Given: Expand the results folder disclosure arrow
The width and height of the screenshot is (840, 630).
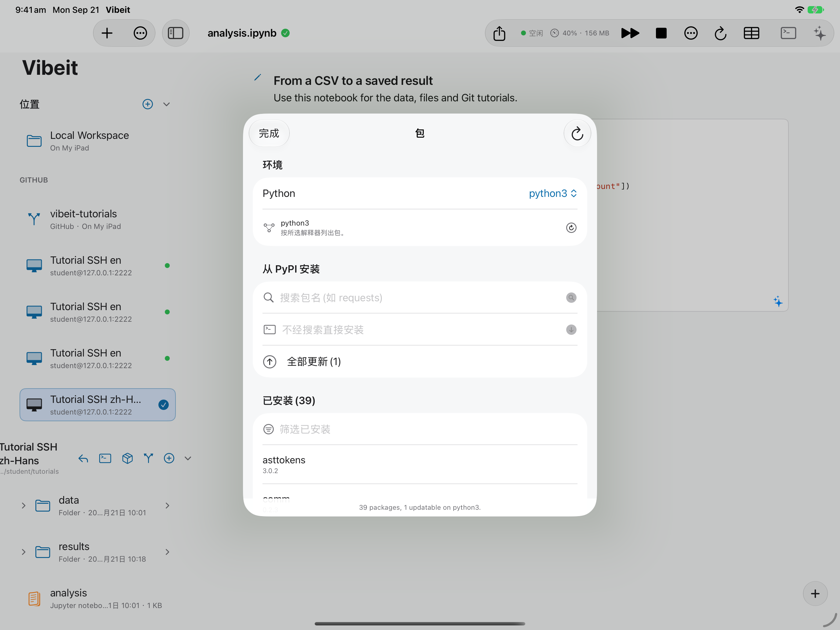Looking at the screenshot, I should (x=24, y=552).
